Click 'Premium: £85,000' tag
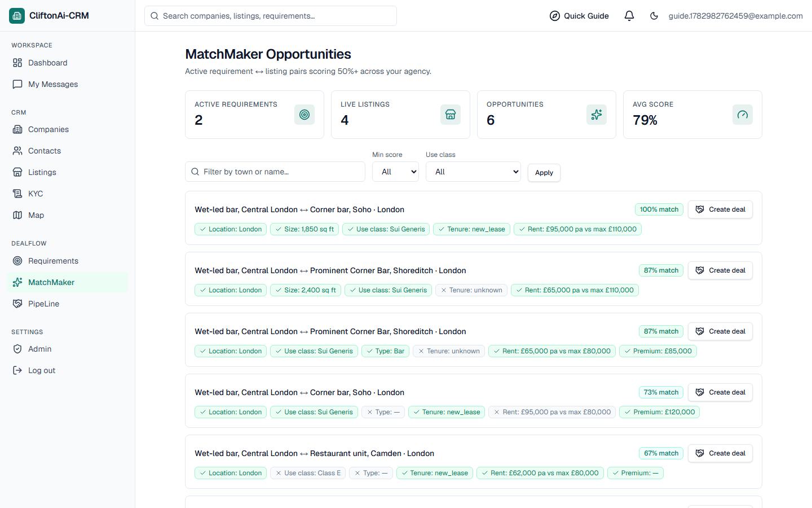 (658, 351)
